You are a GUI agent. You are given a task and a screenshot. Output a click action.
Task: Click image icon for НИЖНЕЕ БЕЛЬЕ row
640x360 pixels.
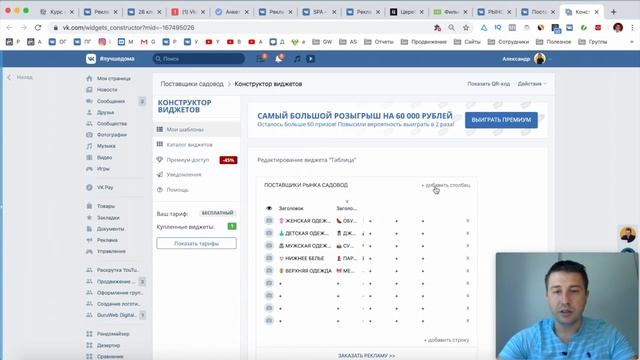[x=269, y=258]
